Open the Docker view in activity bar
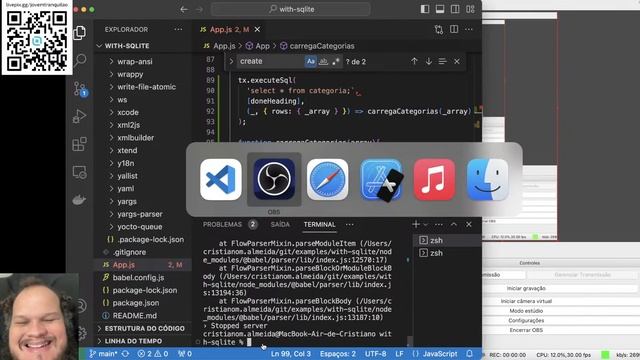 click(x=79, y=200)
